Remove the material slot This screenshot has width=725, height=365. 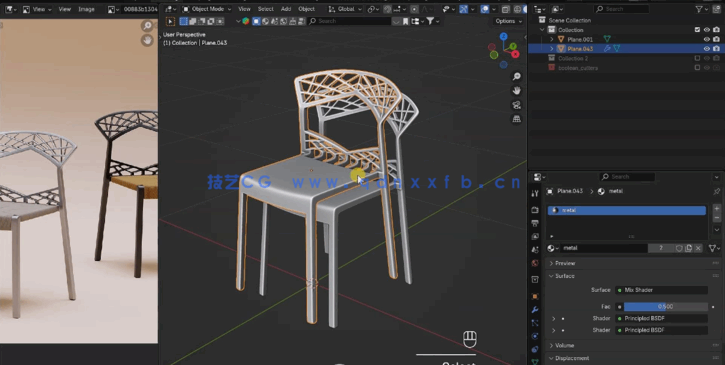click(x=717, y=218)
